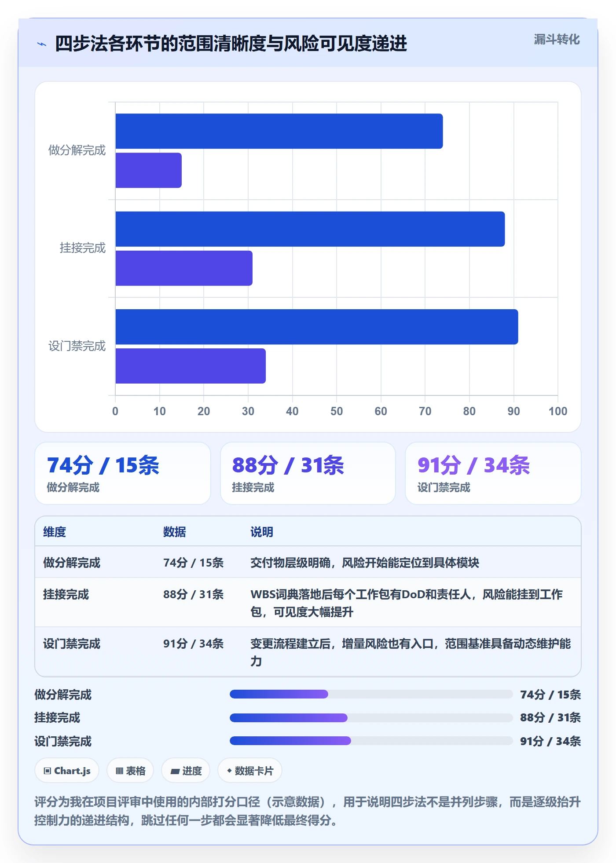Click table cell 74分 / 15条
This screenshot has height=863, width=616.
[193, 563]
